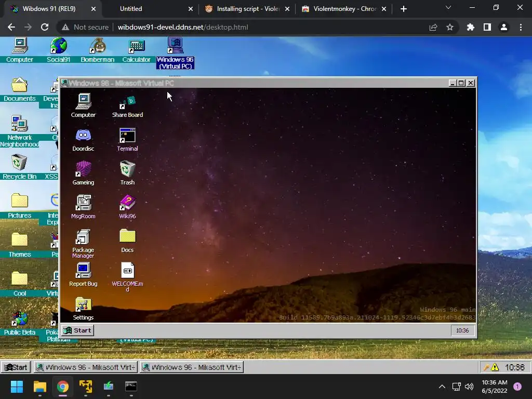
Task: Open Computer icon on Wibdows 91 desktop
Action: (20, 50)
